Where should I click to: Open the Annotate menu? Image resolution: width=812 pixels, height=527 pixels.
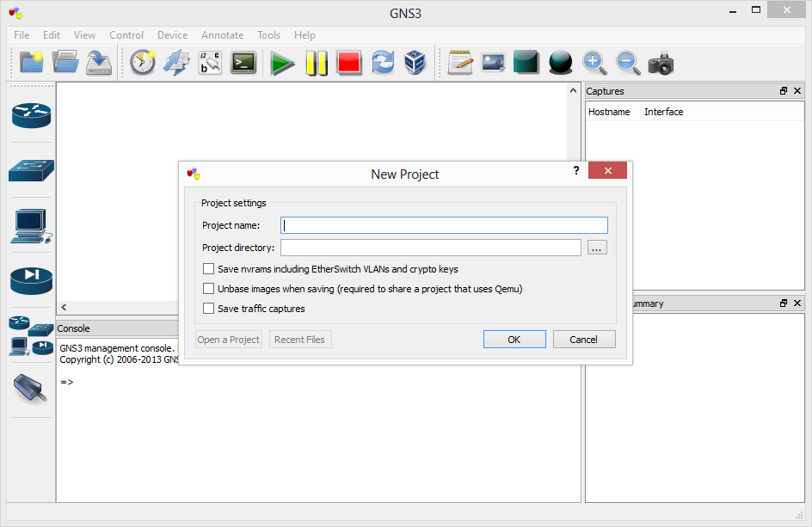222,34
